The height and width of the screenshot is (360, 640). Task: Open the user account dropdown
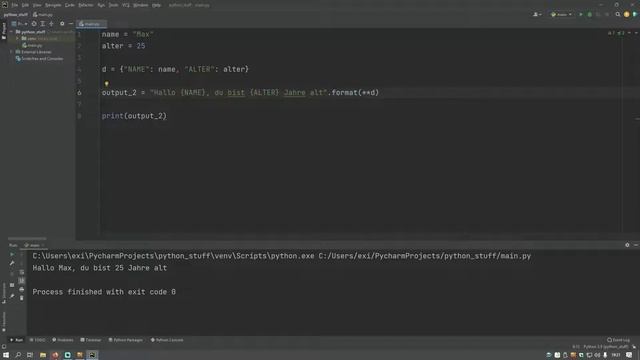coord(537,14)
